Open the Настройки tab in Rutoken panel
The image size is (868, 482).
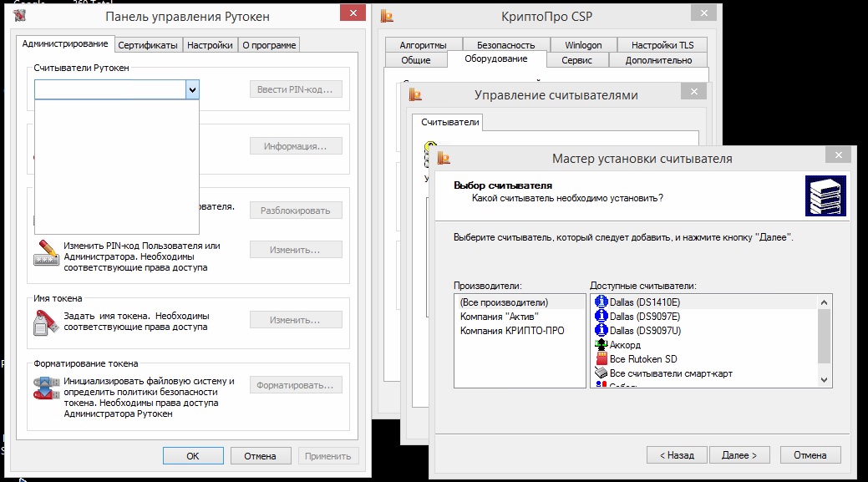pyautogui.click(x=210, y=45)
